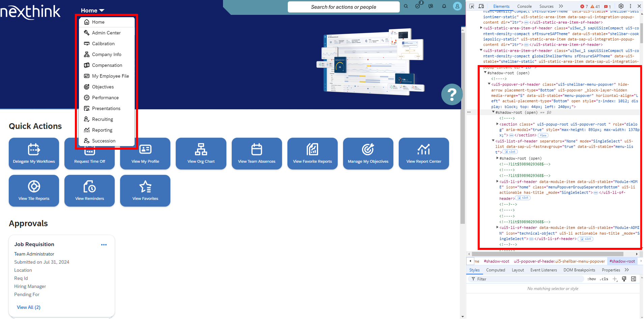Open Manage My Objectives tile
This screenshot has width=644, height=319.
[368, 153]
